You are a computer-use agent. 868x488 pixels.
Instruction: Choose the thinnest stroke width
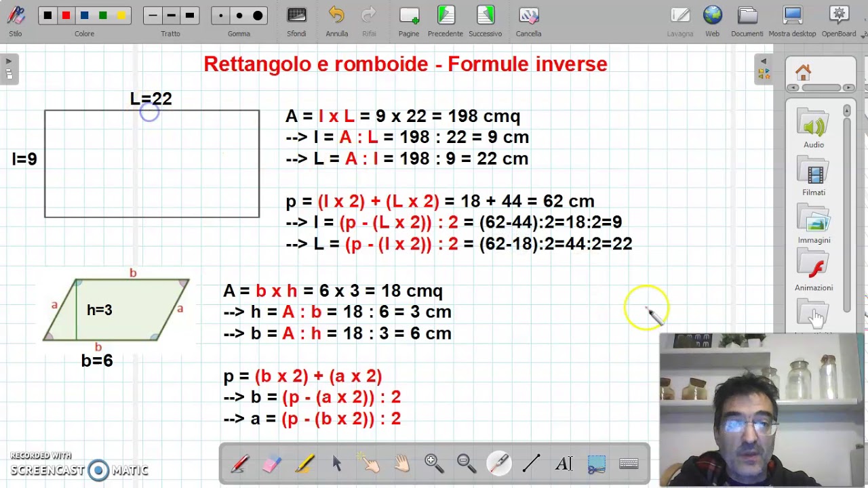pyautogui.click(x=153, y=16)
